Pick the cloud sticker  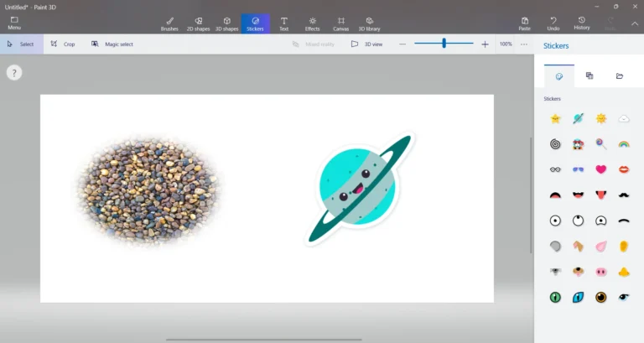pos(624,119)
